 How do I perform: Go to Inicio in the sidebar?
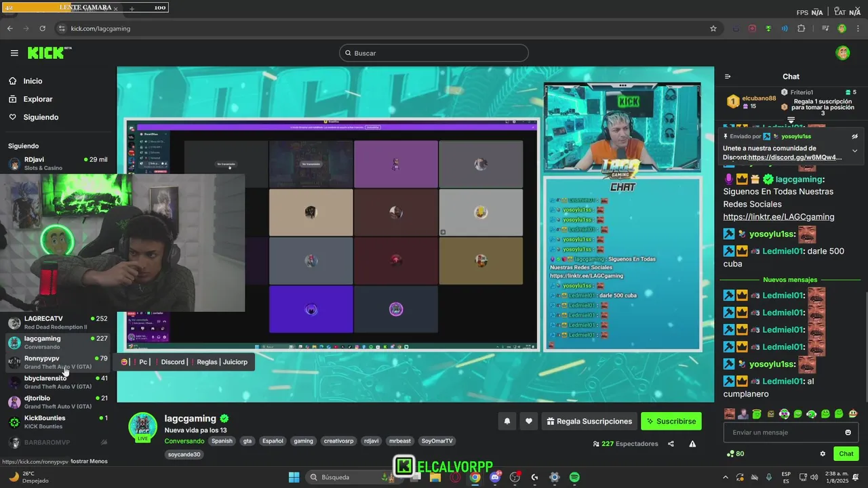tap(25, 81)
